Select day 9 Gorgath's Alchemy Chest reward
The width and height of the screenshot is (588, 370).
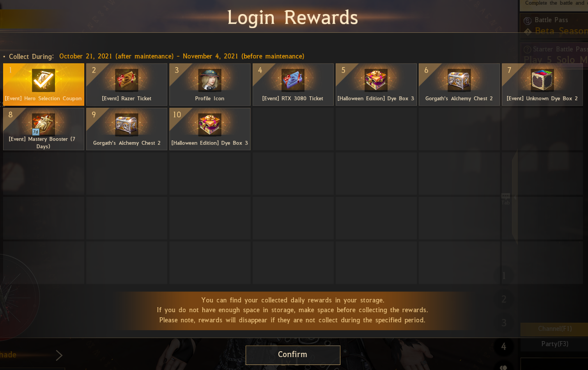pos(127,129)
